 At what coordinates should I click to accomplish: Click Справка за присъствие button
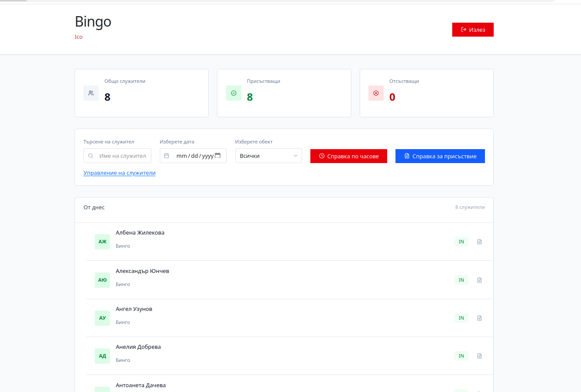tap(440, 156)
